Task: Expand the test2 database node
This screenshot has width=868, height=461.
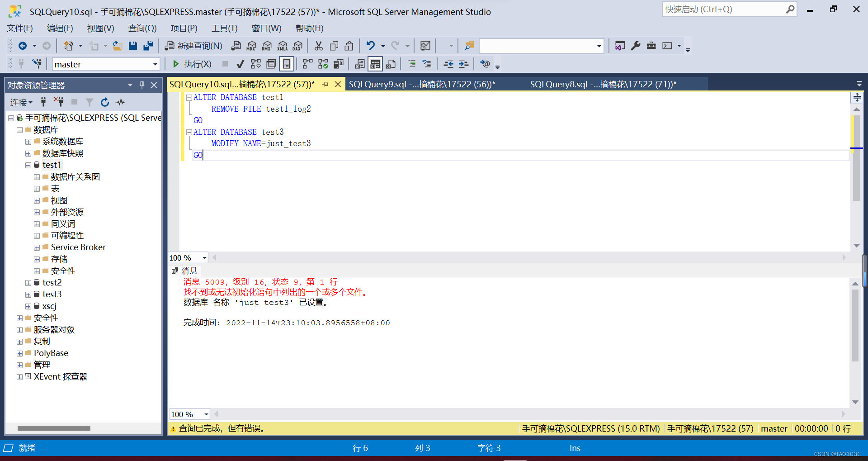Action: coord(28,283)
